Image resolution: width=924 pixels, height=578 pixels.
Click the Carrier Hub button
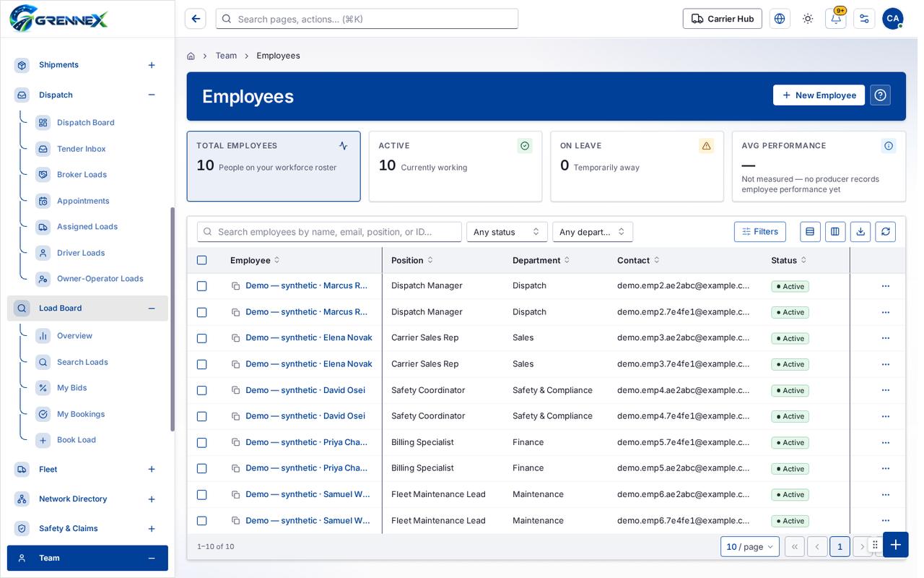click(x=722, y=19)
